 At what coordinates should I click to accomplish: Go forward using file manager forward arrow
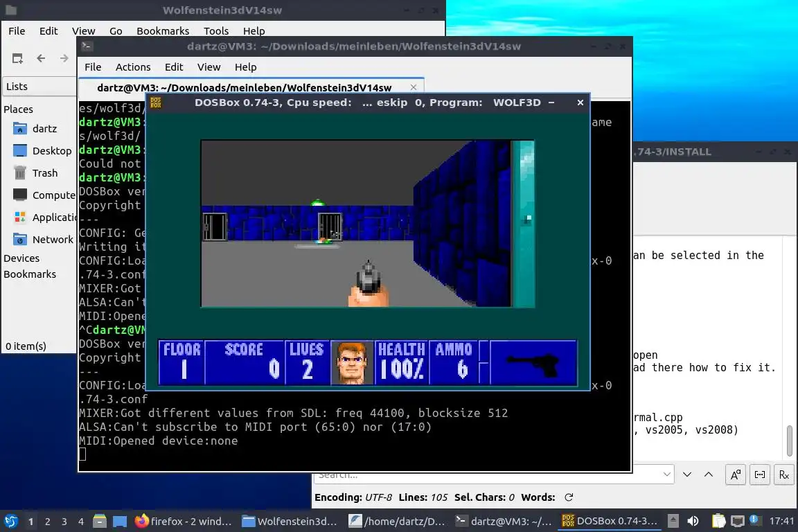(x=64, y=59)
